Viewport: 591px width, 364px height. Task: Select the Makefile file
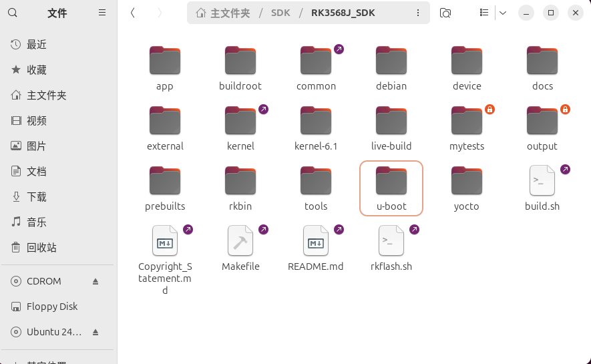click(x=240, y=248)
